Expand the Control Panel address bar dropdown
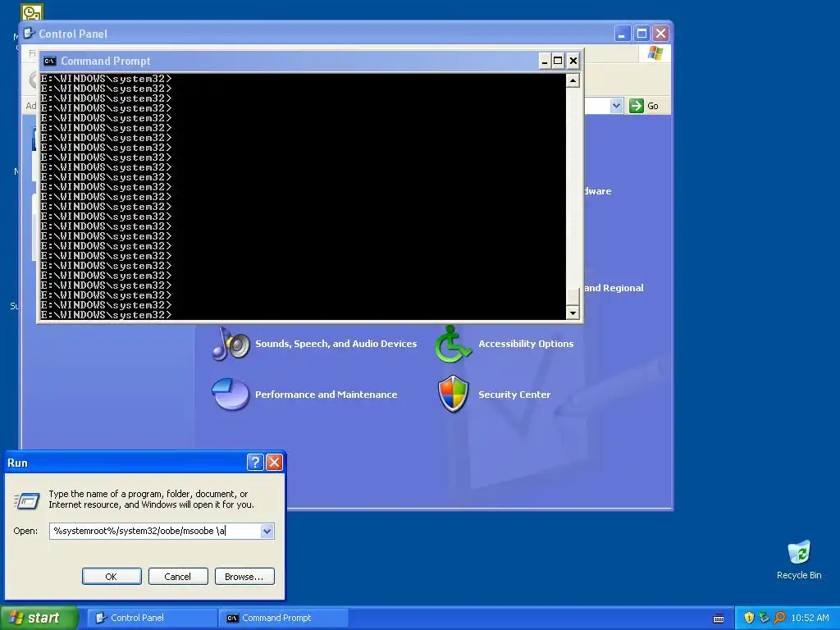 616,106
